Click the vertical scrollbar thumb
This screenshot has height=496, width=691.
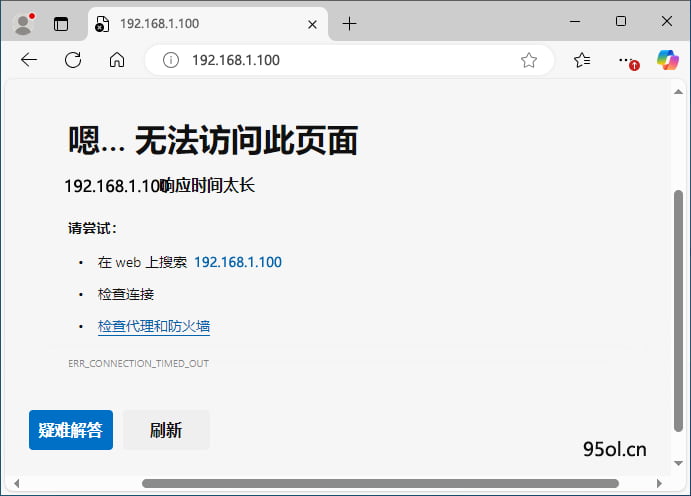678,311
